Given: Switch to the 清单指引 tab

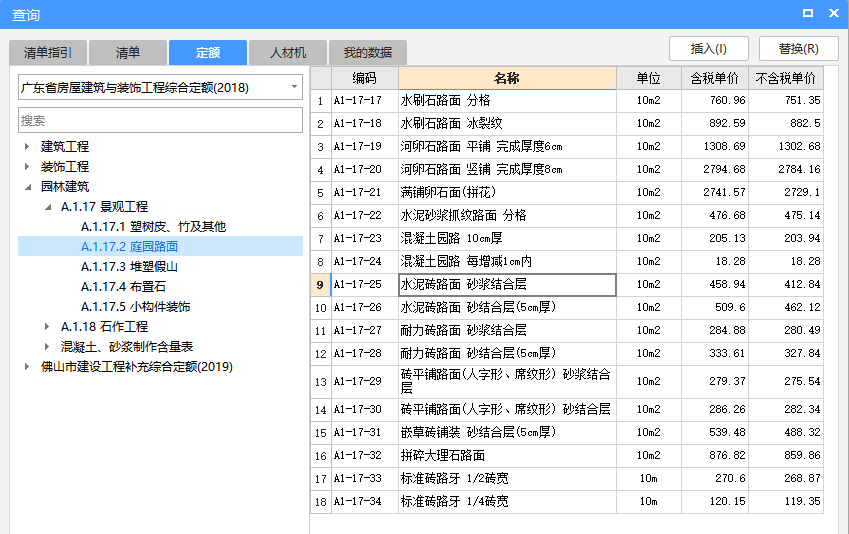Looking at the screenshot, I should [x=48, y=53].
